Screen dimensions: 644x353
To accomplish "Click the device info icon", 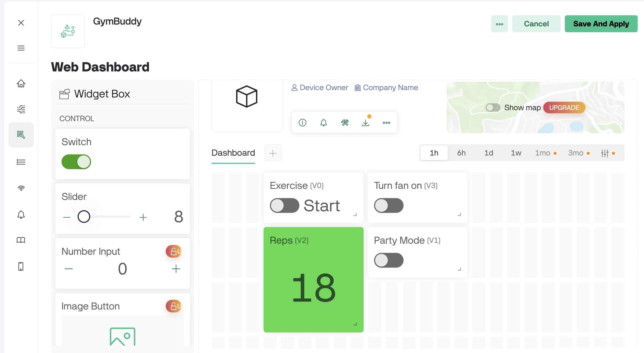I will click(302, 123).
